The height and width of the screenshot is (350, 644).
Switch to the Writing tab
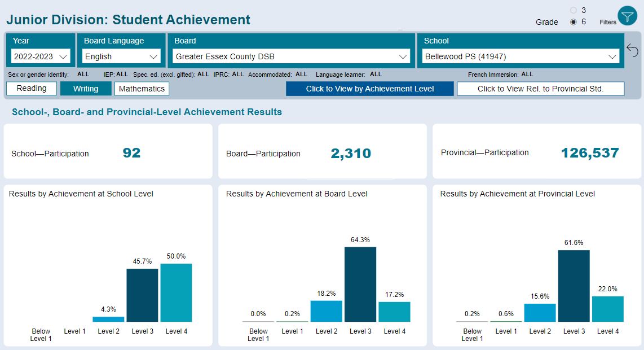click(x=86, y=89)
